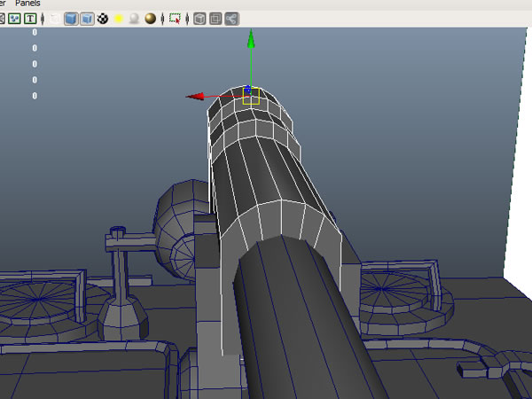Collapse toolbar section handle before wireframe cube
The width and height of the screenshot is (532, 399).
tap(43, 19)
